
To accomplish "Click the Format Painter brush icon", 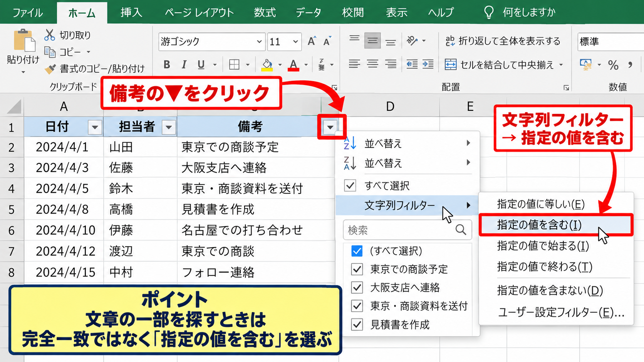I will click(50, 69).
